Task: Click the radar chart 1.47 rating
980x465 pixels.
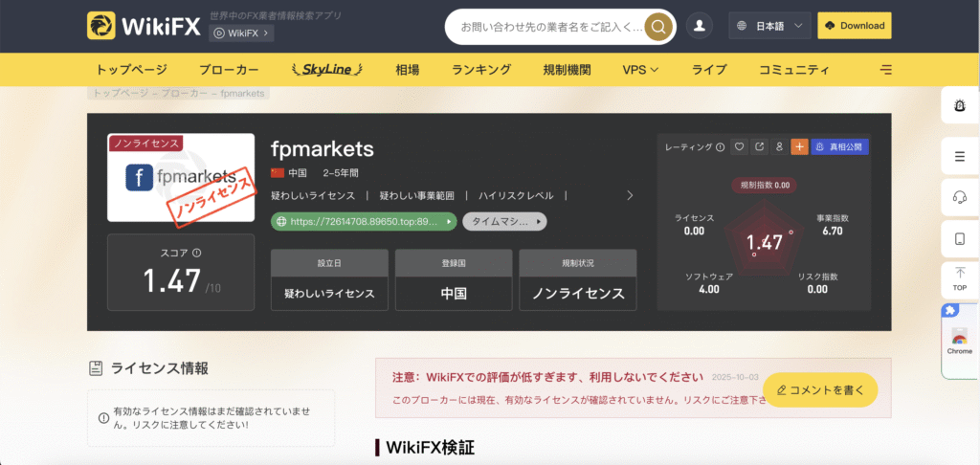Action: 765,242
